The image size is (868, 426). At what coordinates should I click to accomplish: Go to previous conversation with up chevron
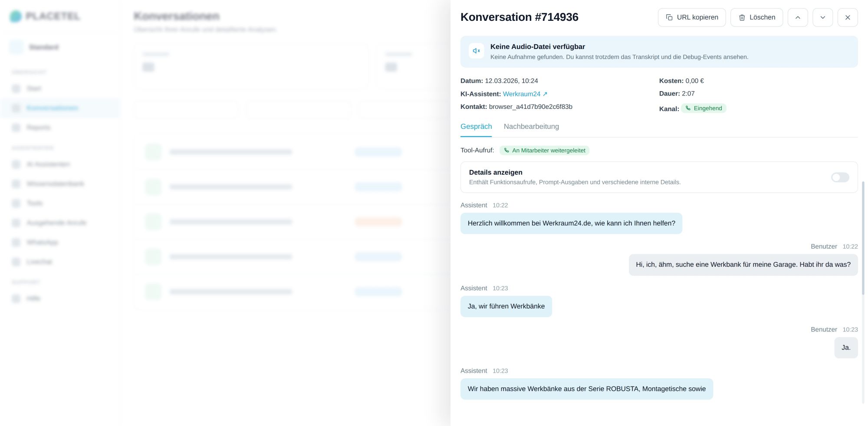[x=798, y=17]
